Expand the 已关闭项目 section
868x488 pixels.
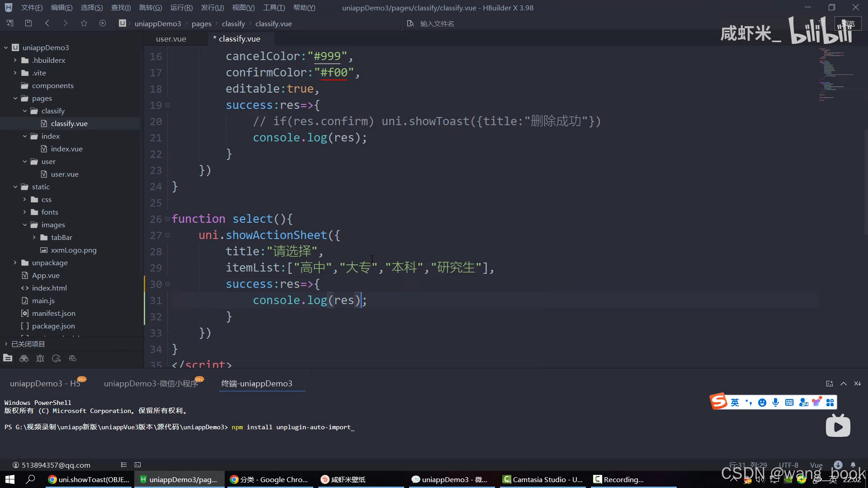[6, 344]
